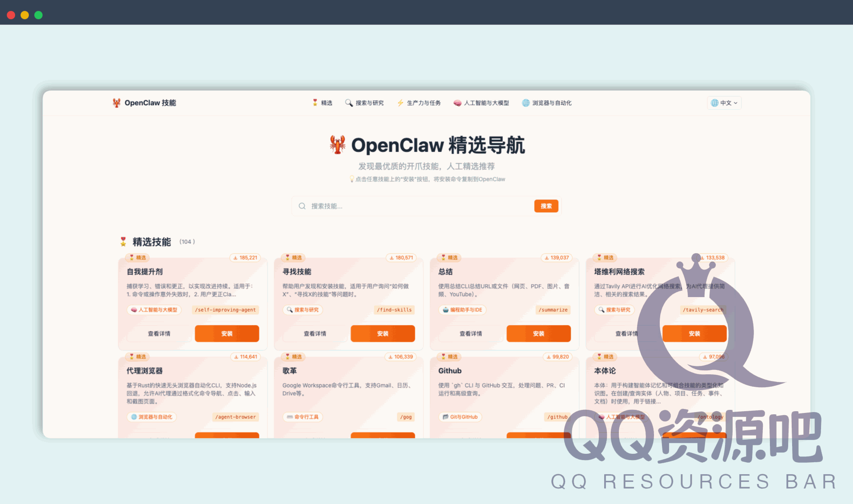
Task: Click the download count badge on 塔维利网络搜索 card
Action: tap(712, 258)
